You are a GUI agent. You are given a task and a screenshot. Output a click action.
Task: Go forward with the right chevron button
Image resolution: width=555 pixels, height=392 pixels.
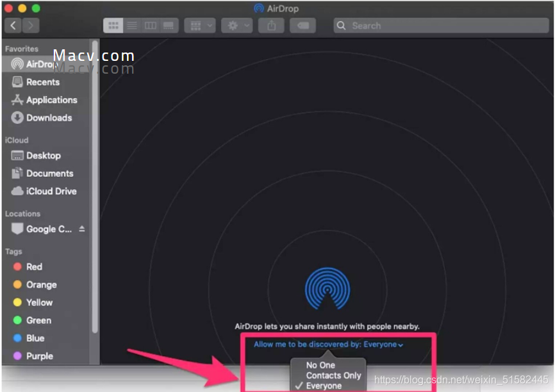pos(31,26)
